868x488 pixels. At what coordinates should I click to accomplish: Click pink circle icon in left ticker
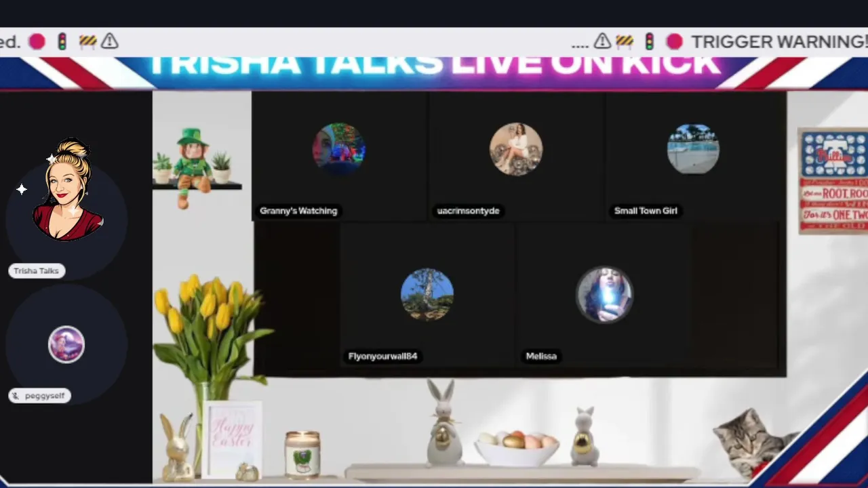pos(37,42)
